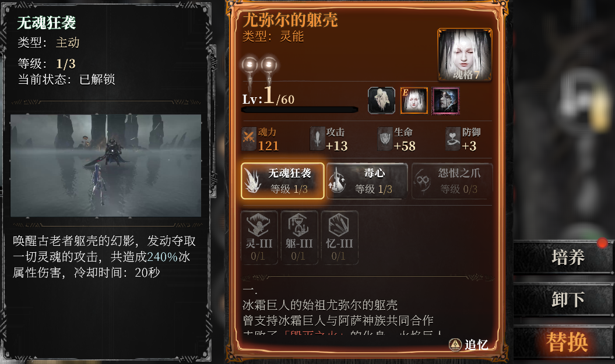
Task: Select the 无魂狂袭 skill tab
Action: click(282, 181)
